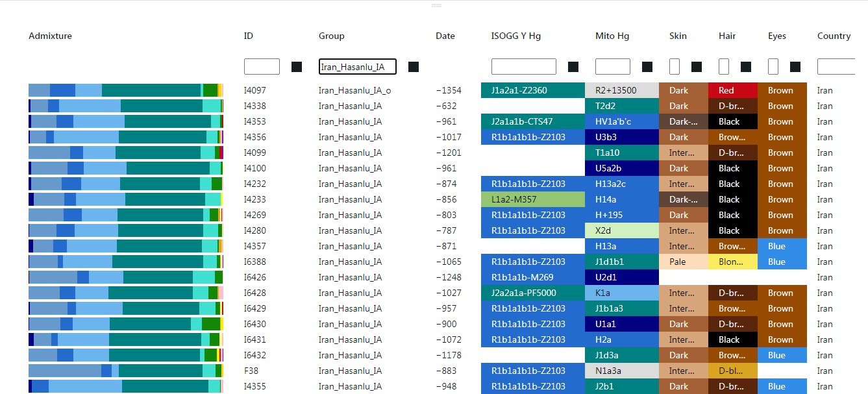This screenshot has width=868, height=394.
Task: Select sample ID I6388
Action: pos(254,262)
